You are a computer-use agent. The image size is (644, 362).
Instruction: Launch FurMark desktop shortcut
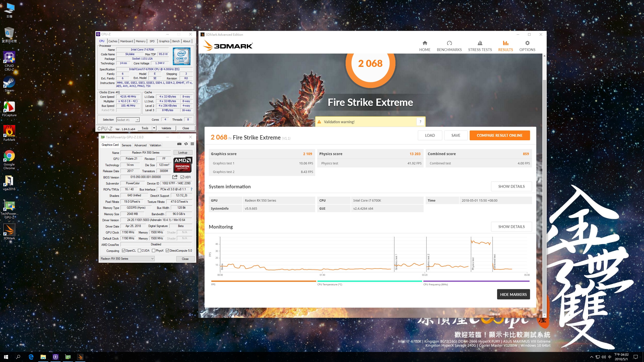coord(9,133)
